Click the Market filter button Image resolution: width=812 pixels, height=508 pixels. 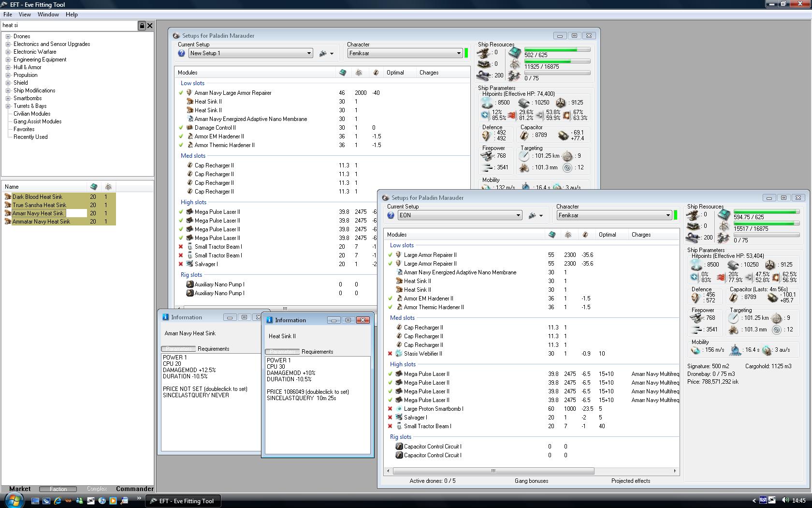[x=20, y=489]
